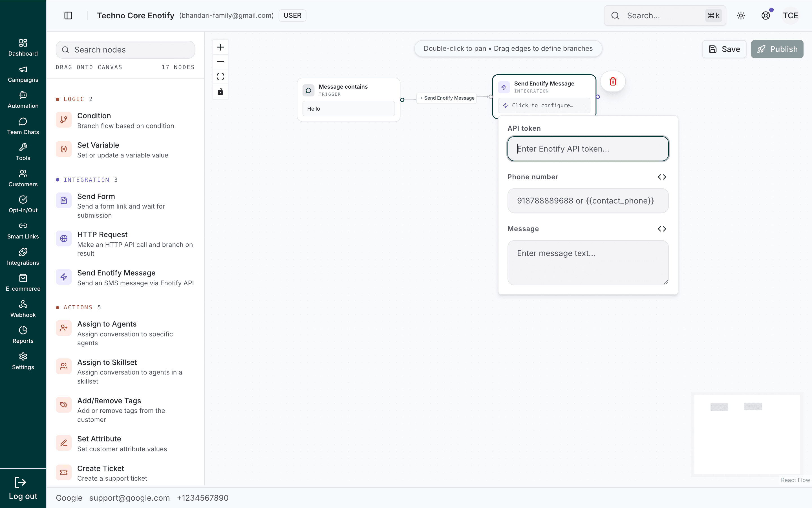Delete the Send Enotify Message node
812x508 pixels.
(x=613, y=81)
